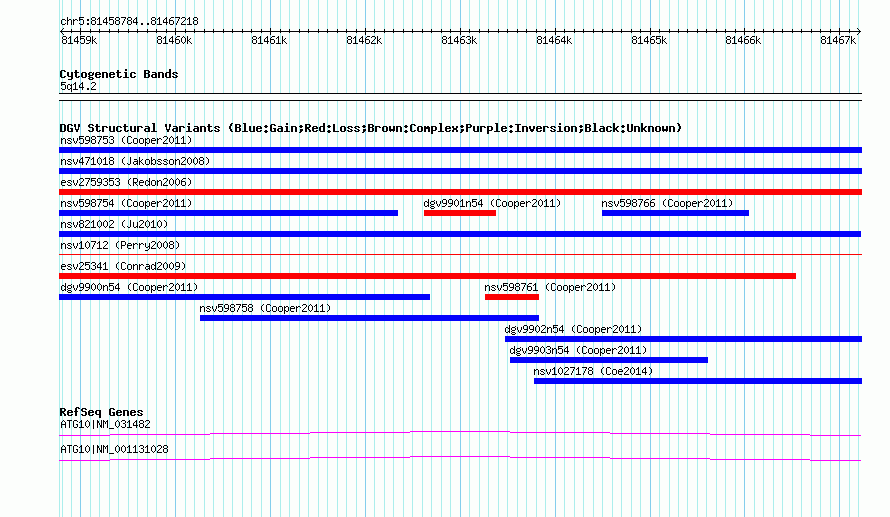Click the nsv10712 (Perry2008) label
The width and height of the screenshot is (890, 517).
[x=120, y=245]
